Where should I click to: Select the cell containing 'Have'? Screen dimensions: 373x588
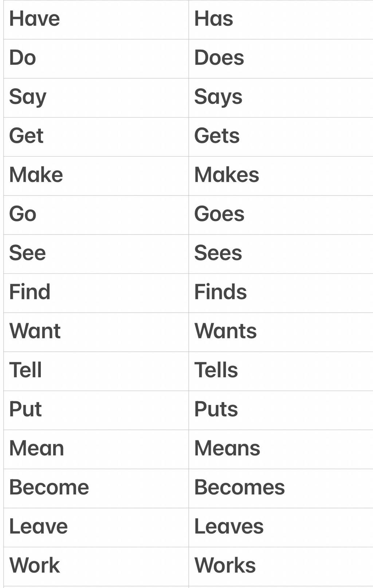pos(96,20)
